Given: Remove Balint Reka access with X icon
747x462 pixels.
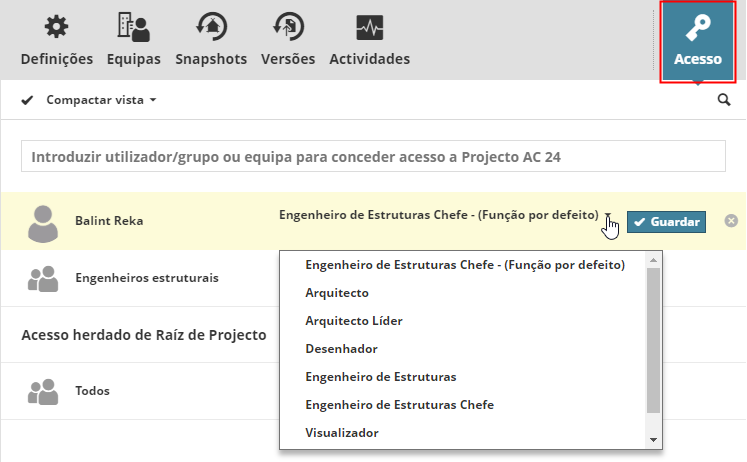Looking at the screenshot, I should pyautogui.click(x=731, y=221).
